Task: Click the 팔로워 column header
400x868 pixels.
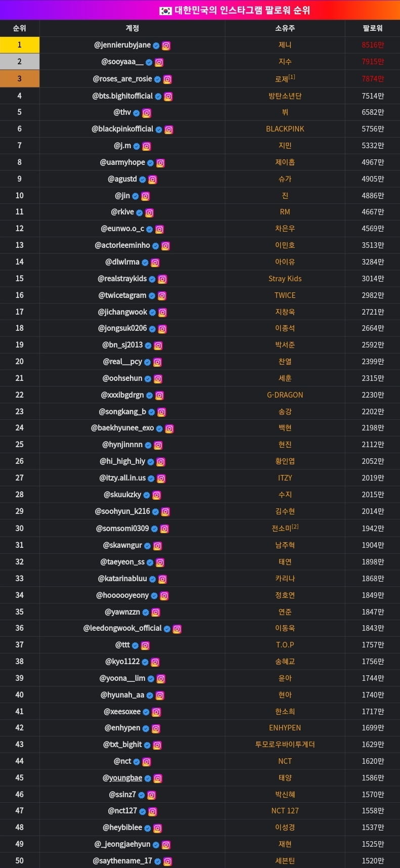Action: coord(372,28)
